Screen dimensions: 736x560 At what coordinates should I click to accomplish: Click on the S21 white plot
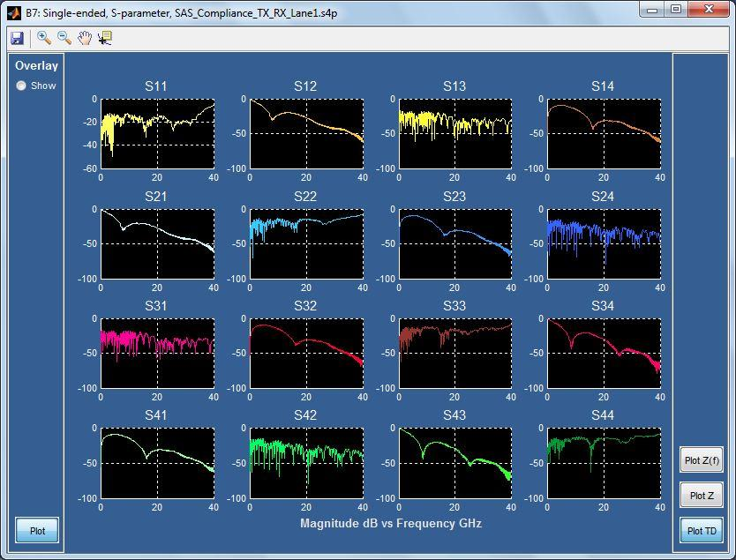tap(157, 243)
